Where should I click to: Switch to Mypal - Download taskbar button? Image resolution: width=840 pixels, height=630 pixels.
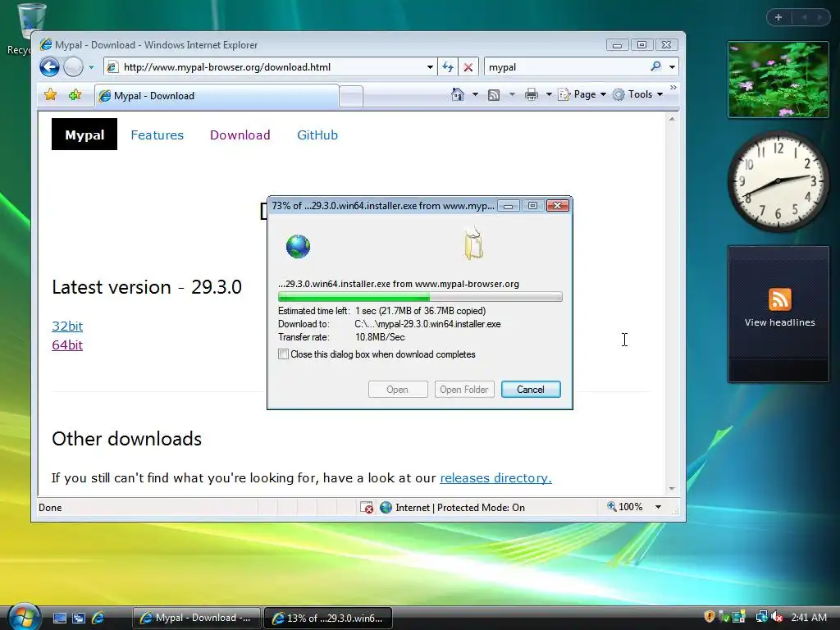click(x=196, y=618)
